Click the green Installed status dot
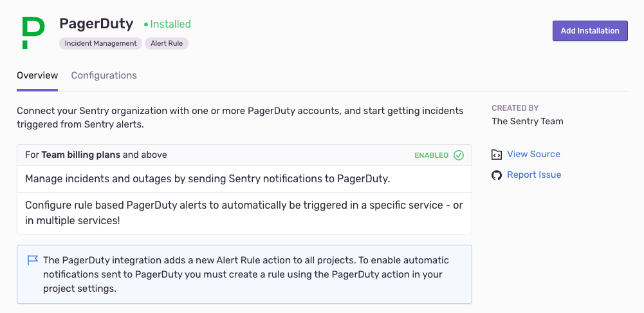The height and width of the screenshot is (313, 644). (x=146, y=24)
